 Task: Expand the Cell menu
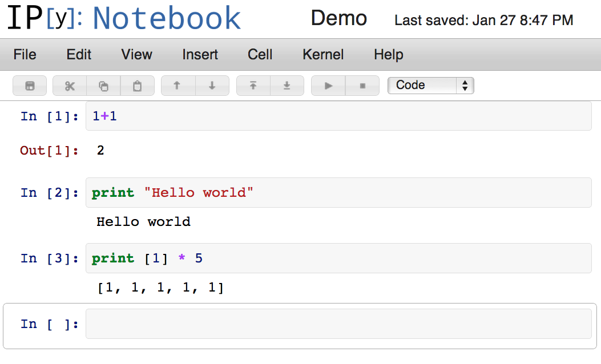tap(260, 55)
